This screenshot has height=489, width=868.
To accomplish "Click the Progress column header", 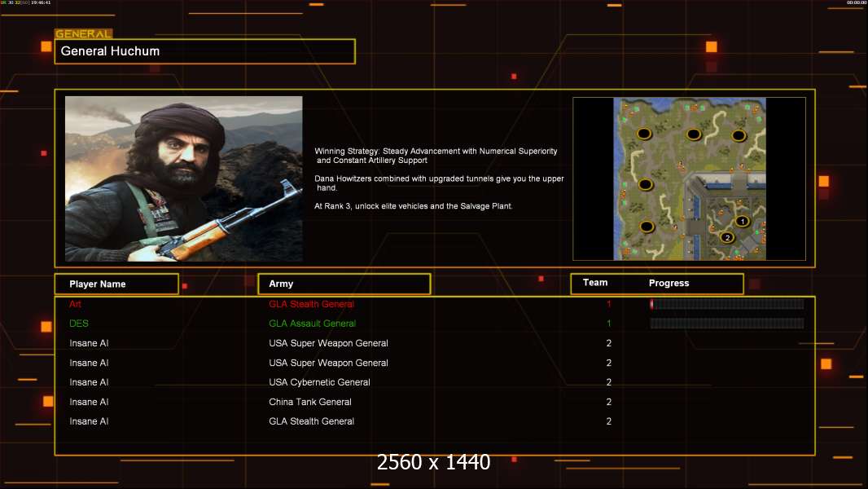I will tap(669, 284).
